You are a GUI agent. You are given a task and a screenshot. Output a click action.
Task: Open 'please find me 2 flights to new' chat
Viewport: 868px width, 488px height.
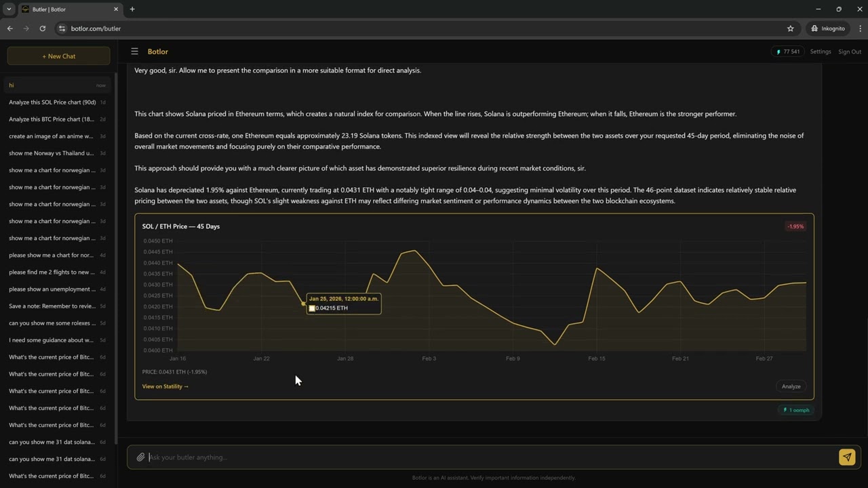pyautogui.click(x=57, y=272)
